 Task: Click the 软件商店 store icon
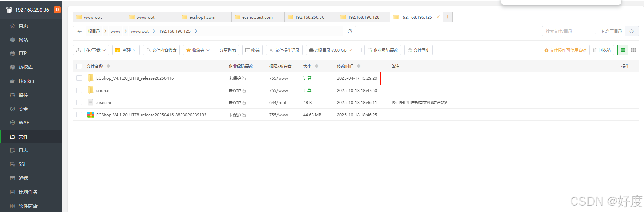tap(13, 206)
